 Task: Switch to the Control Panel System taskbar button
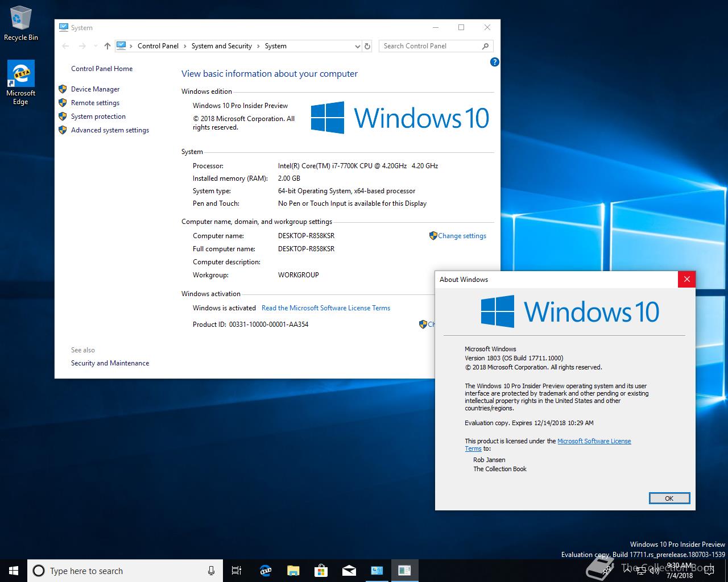coord(377,571)
